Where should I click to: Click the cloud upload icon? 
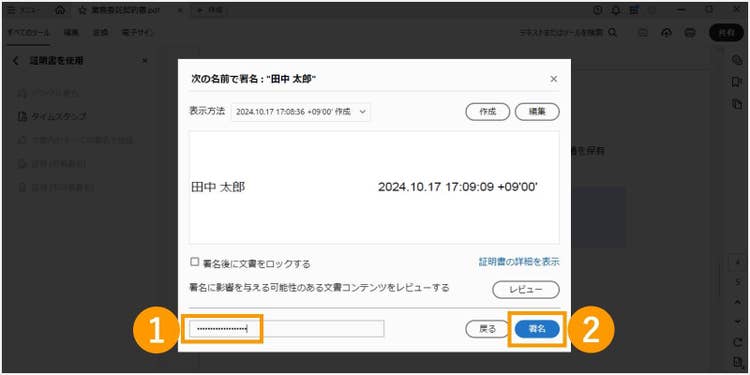coord(667,33)
